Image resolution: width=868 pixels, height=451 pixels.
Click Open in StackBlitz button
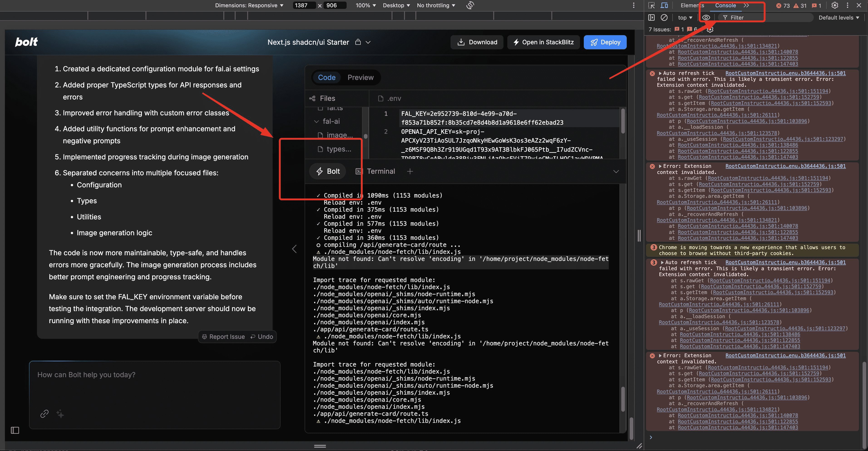tap(543, 42)
